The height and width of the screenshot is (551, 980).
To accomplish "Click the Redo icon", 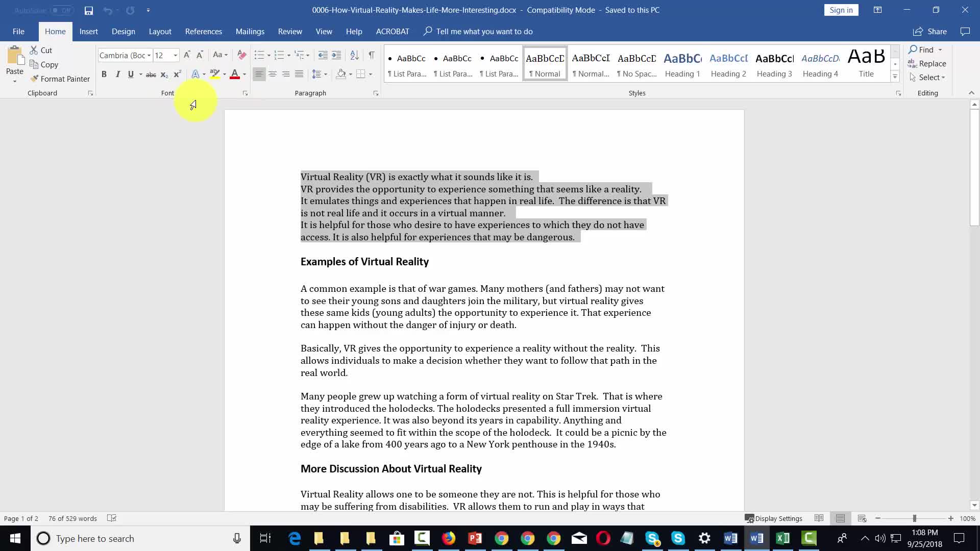I will (x=130, y=10).
